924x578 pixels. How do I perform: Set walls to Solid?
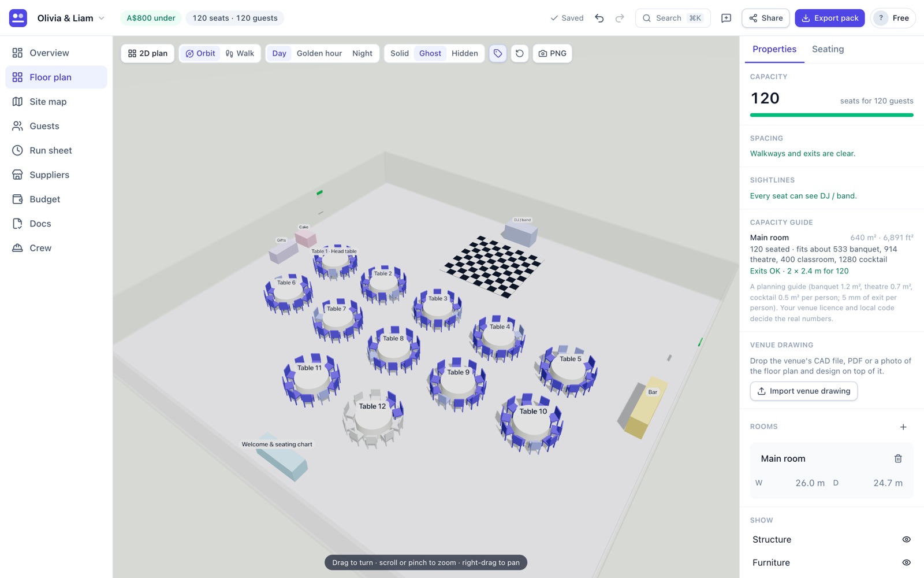tap(400, 53)
